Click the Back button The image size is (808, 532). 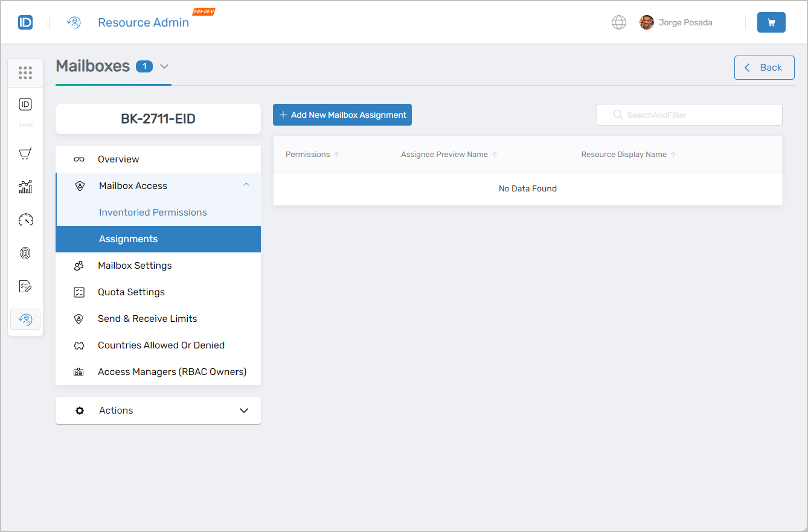click(x=764, y=68)
